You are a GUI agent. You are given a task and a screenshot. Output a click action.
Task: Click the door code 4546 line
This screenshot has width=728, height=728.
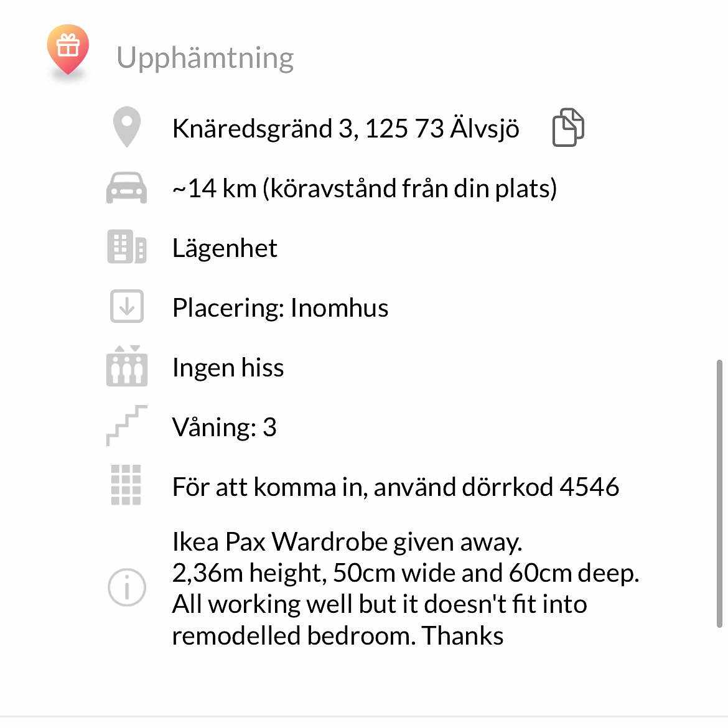[395, 487]
